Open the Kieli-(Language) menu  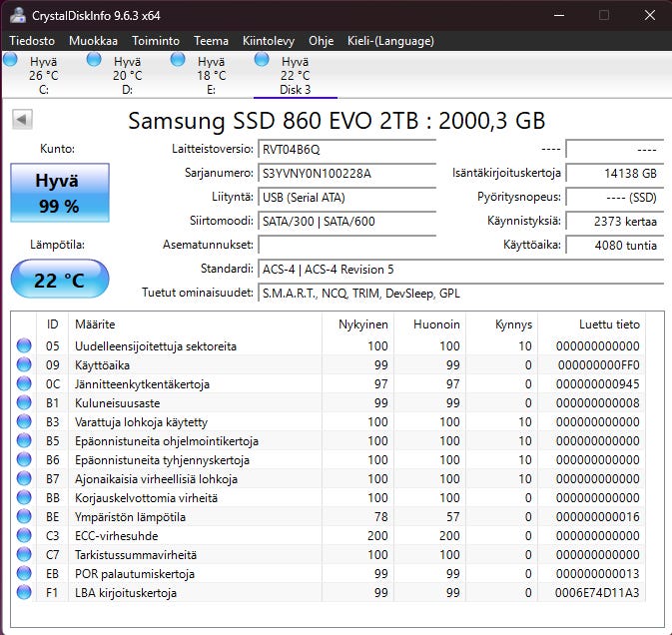pyautogui.click(x=390, y=41)
